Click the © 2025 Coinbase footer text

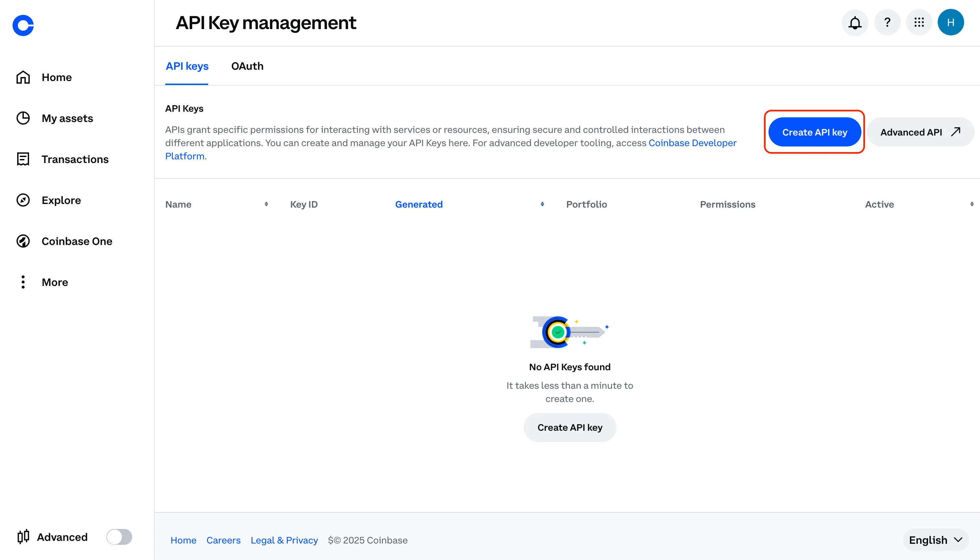[x=367, y=540]
